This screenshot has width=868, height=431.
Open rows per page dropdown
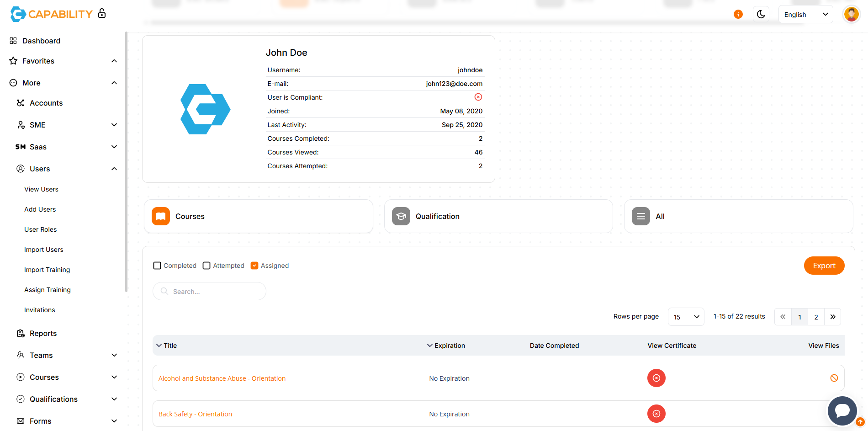tap(686, 317)
